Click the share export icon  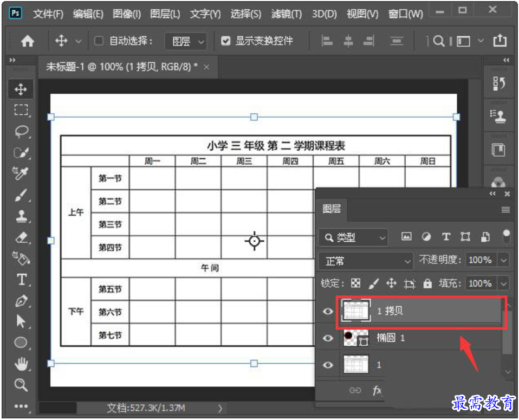pos(500,41)
